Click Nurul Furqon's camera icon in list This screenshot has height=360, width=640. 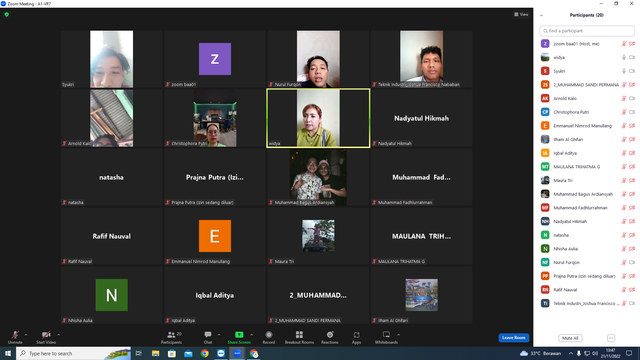pos(632,262)
